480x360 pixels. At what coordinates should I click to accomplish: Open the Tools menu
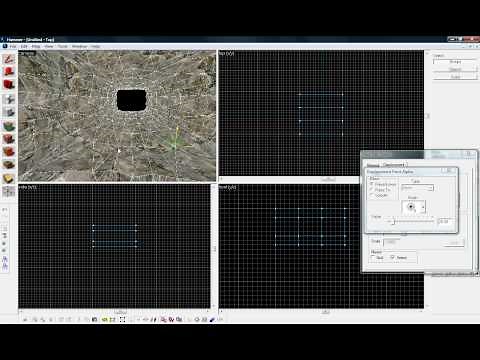pyautogui.click(x=63, y=46)
